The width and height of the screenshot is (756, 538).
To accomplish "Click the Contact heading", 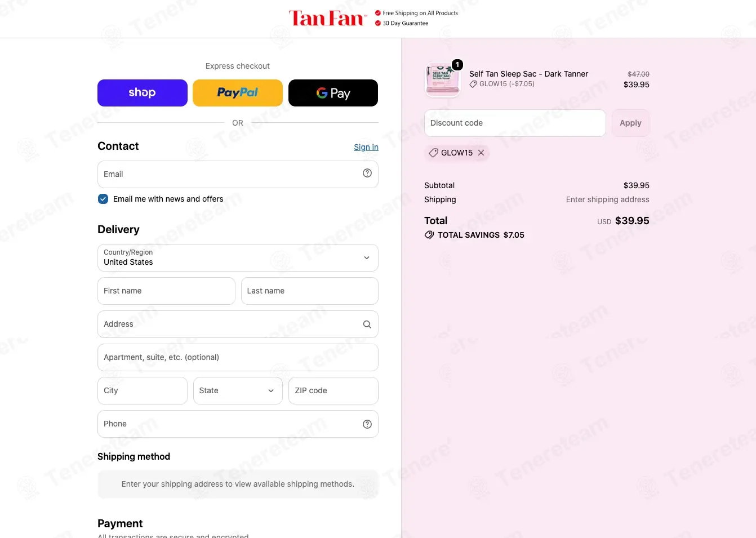I will (x=118, y=146).
